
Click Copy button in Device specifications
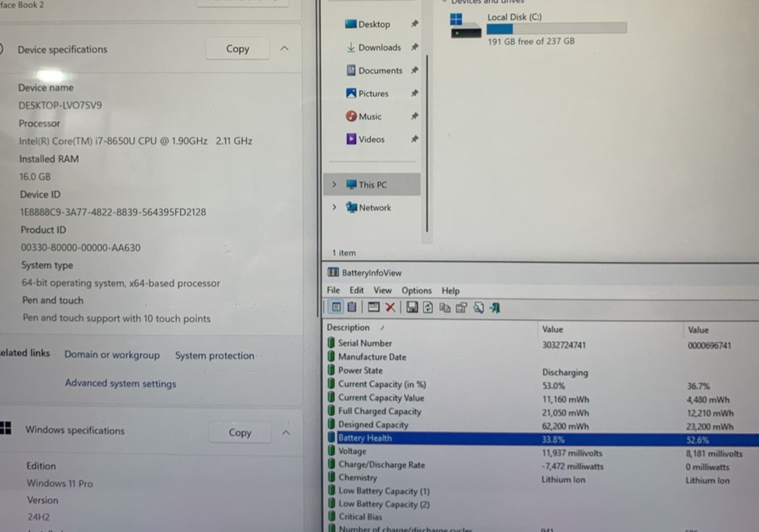coord(238,49)
